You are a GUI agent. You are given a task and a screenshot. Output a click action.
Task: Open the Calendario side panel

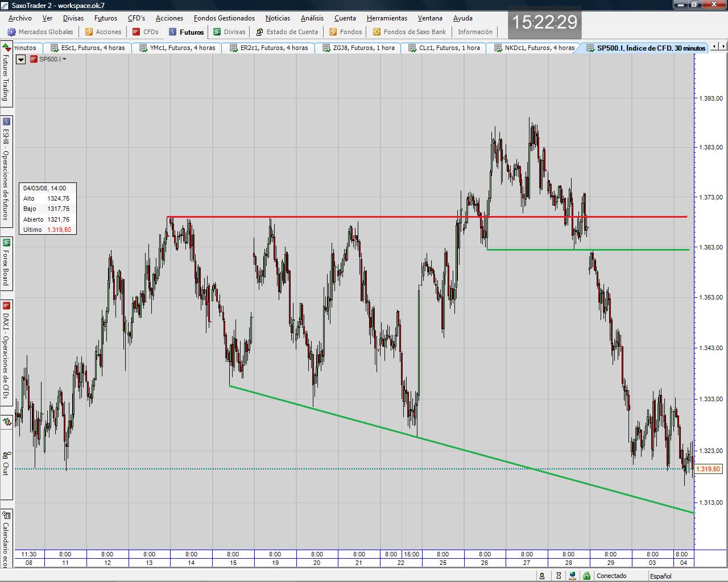click(6, 538)
